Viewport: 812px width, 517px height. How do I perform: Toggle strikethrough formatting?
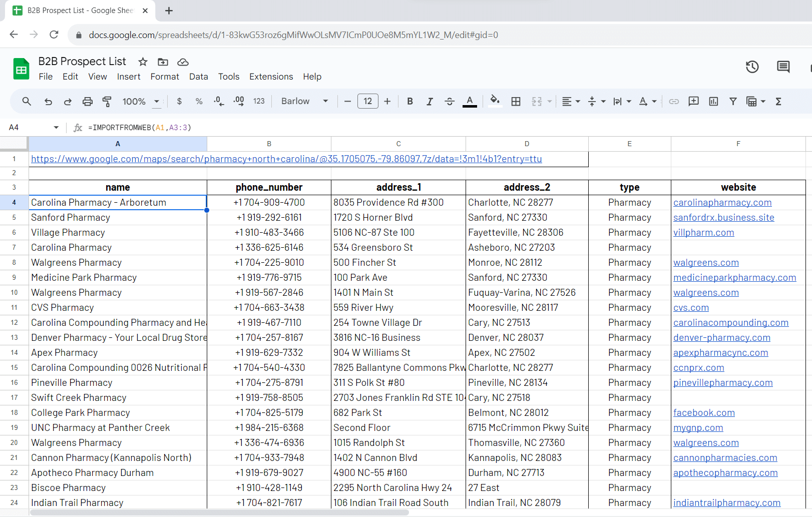click(450, 102)
